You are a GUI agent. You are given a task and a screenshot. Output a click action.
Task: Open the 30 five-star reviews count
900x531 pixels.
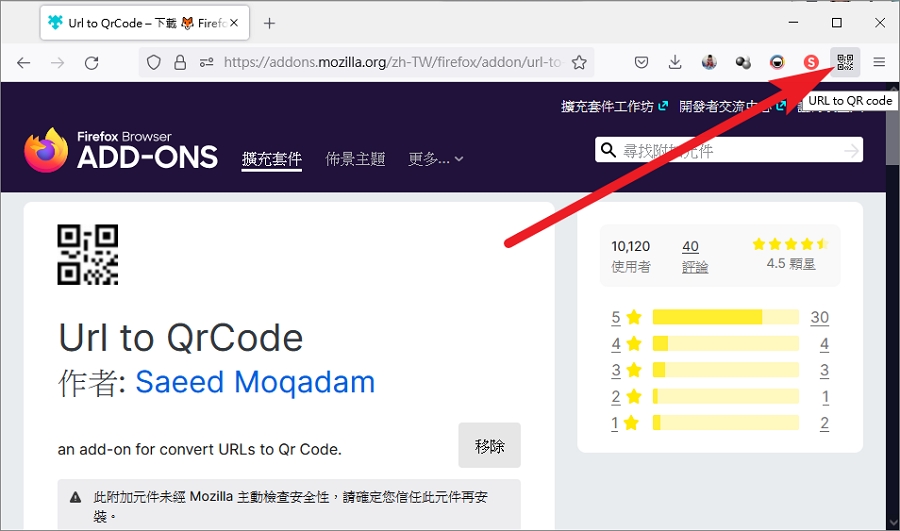point(820,317)
